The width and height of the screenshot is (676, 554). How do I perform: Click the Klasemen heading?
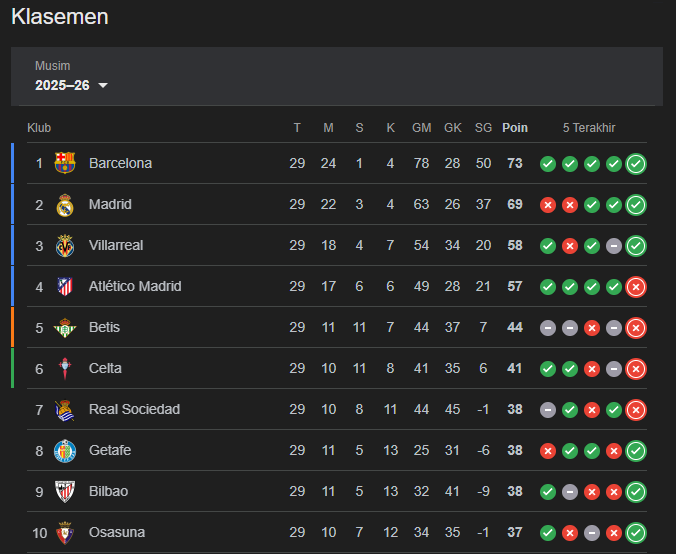[60, 17]
